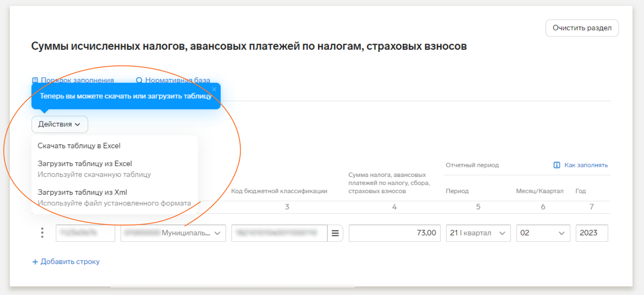Select Скачать таблицу в Excel
The height and width of the screenshot is (295, 644).
click(x=79, y=146)
